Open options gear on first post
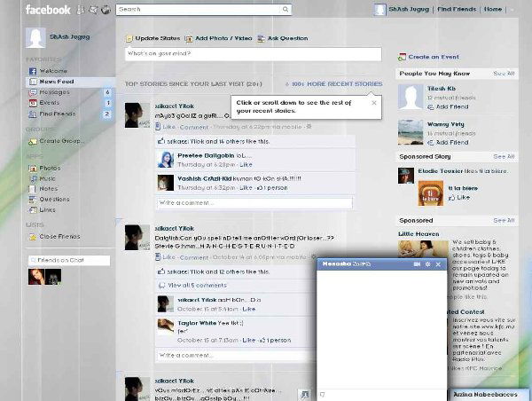532x401 pixels. coord(309,127)
